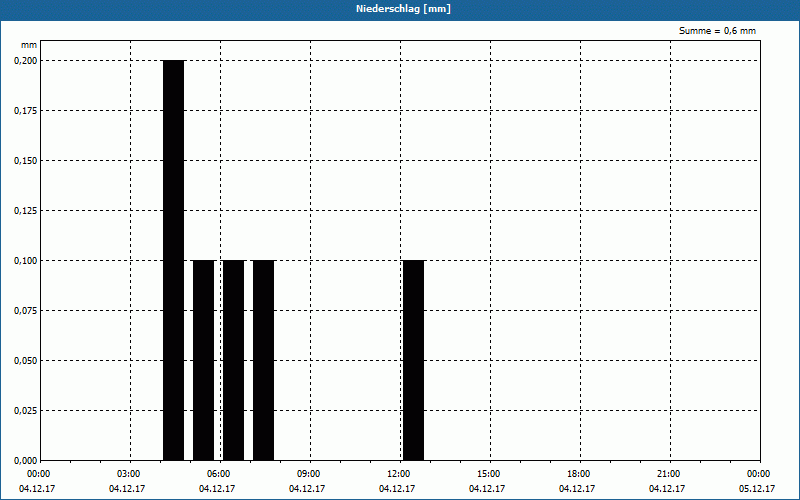Click the 0,100 bar around 07:30
This screenshot has width=800, height=500.
[263, 360]
